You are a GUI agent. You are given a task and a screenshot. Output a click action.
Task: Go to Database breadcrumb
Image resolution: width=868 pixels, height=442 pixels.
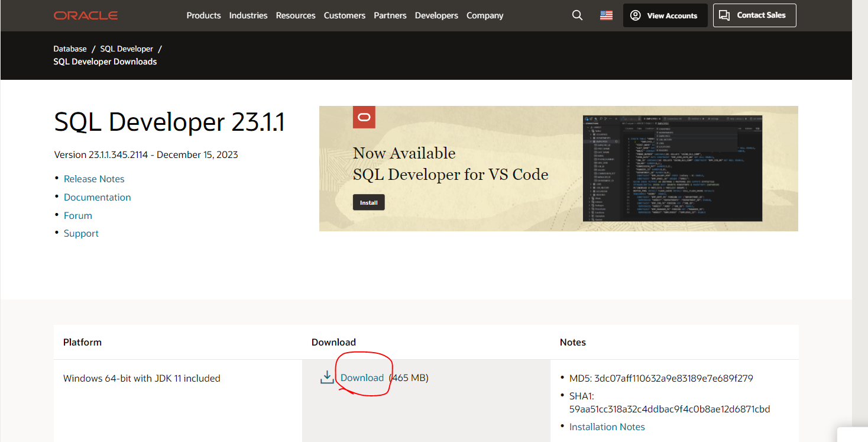click(x=70, y=49)
